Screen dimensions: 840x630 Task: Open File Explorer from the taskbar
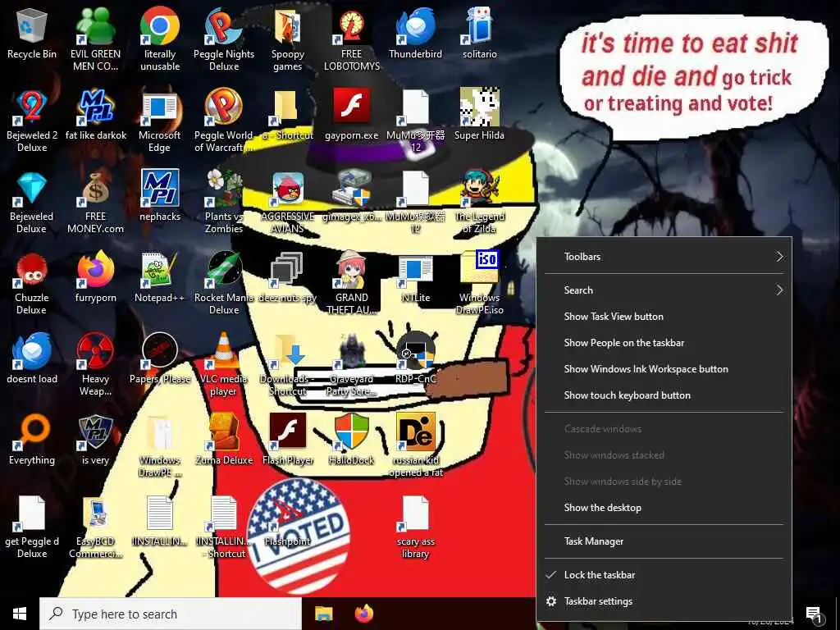click(x=323, y=614)
